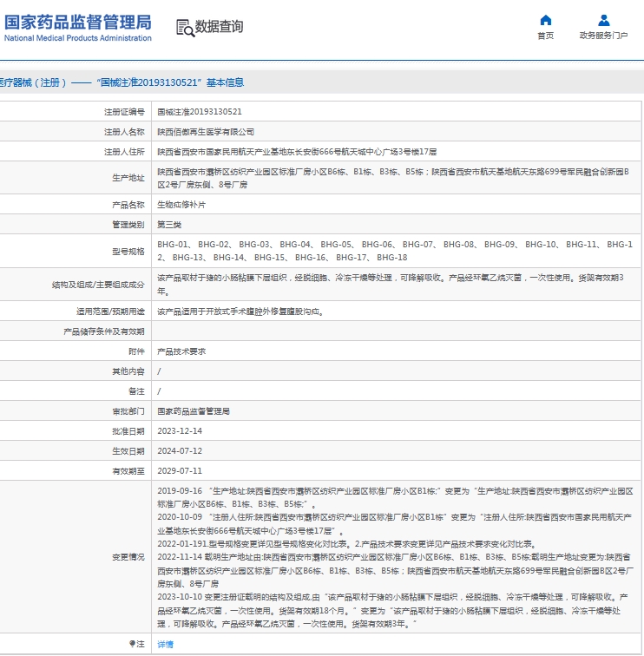Screen dimensions: 644x656
Task: Click the 生产地址 label
Action: point(128,178)
